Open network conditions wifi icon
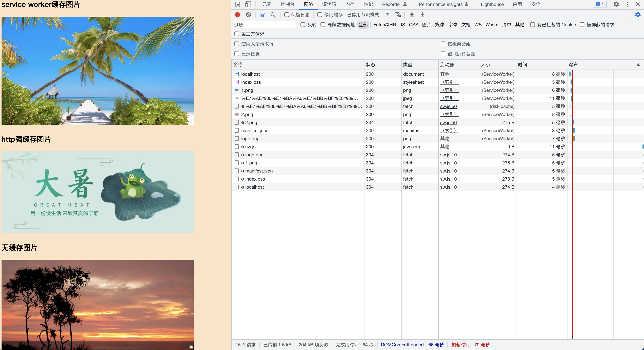Viewport: 644px width, 350px height. (x=398, y=15)
